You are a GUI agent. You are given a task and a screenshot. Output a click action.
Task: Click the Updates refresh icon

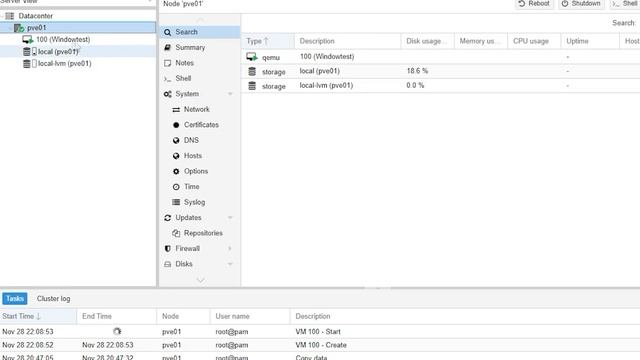pyautogui.click(x=167, y=218)
